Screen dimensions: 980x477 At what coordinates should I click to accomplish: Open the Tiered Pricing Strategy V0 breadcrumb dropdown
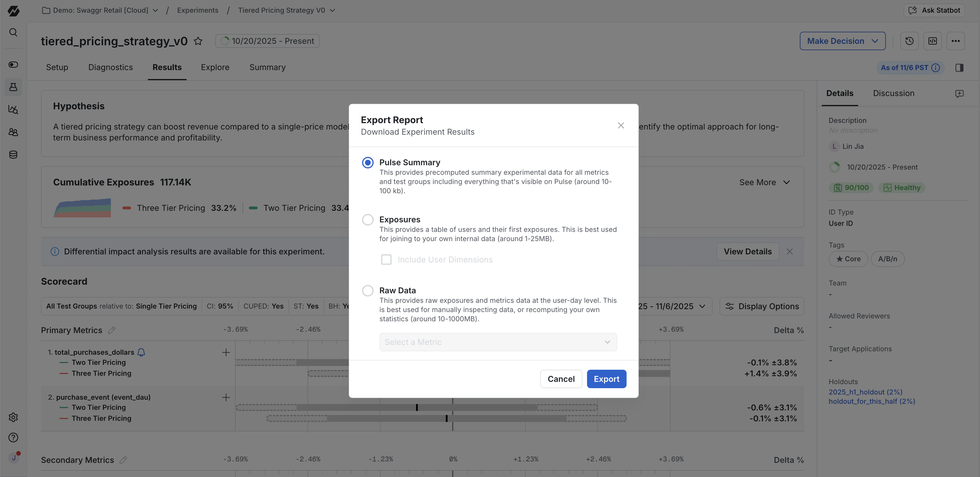[333, 10]
